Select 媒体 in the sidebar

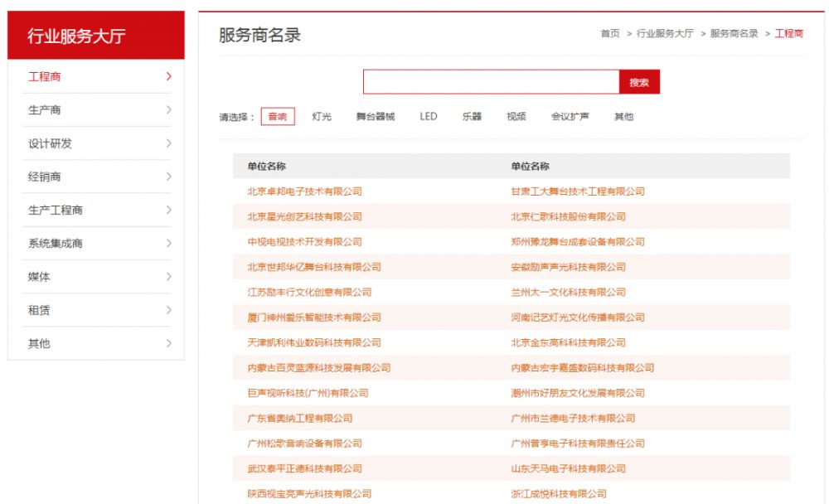[x=39, y=277]
